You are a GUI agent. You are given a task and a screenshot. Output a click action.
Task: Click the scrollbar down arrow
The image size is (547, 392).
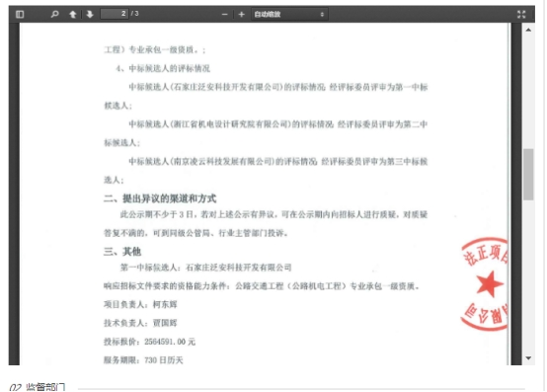pyautogui.click(x=528, y=358)
